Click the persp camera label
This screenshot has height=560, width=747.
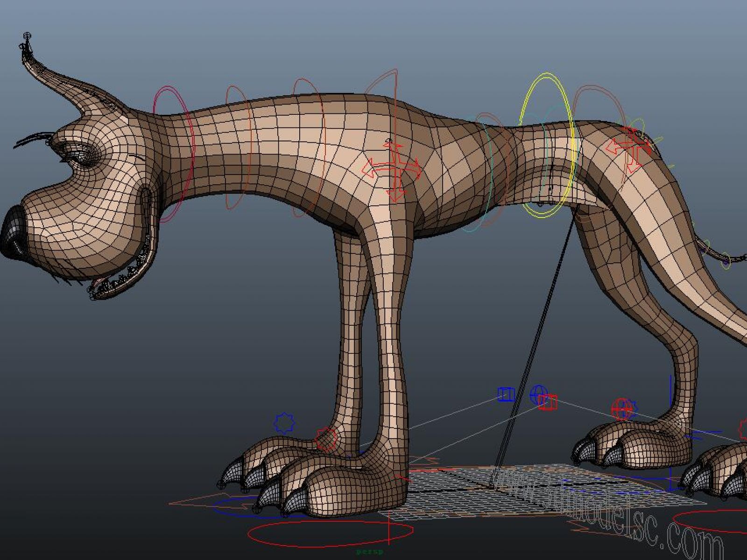(369, 552)
